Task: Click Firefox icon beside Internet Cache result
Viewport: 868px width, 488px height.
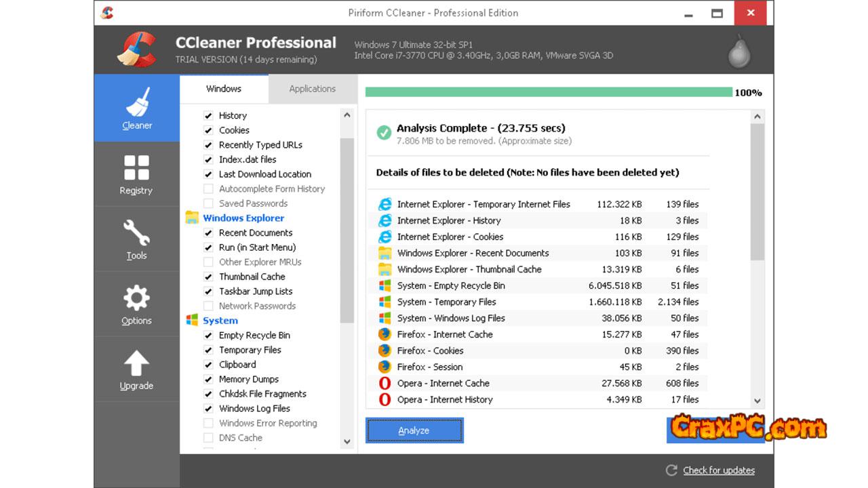Action: point(384,334)
